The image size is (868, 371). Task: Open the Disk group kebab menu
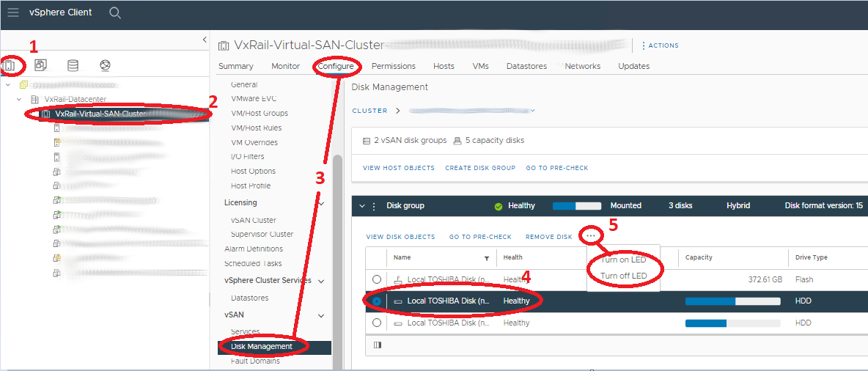click(374, 206)
